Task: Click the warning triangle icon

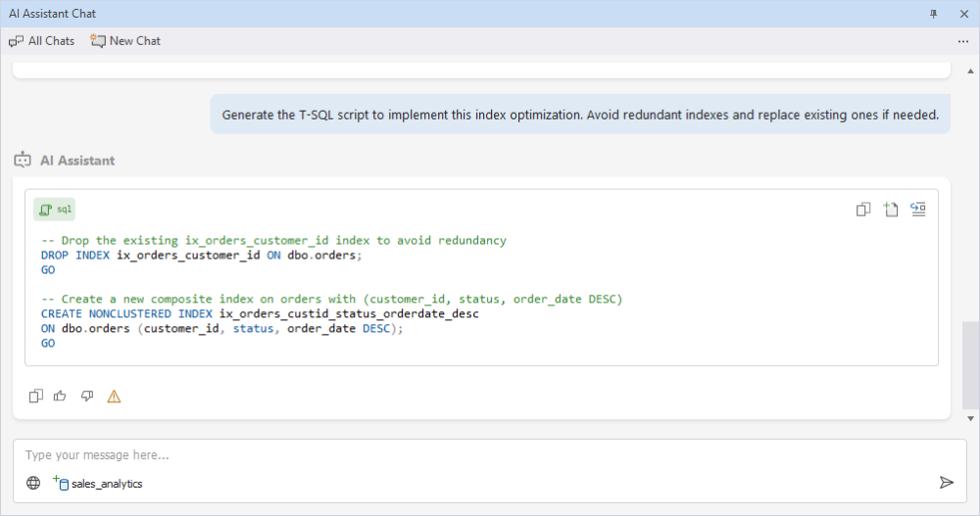Action: [114, 397]
